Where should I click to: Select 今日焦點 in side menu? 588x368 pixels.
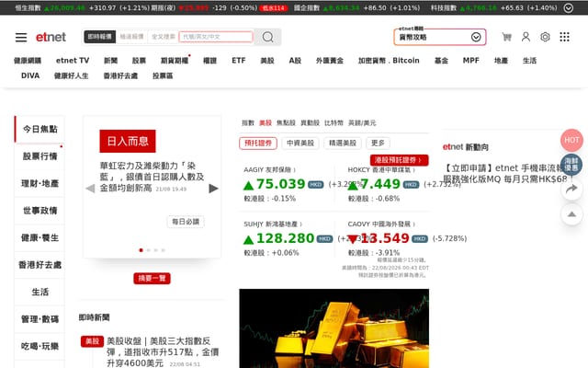pyautogui.click(x=40, y=129)
